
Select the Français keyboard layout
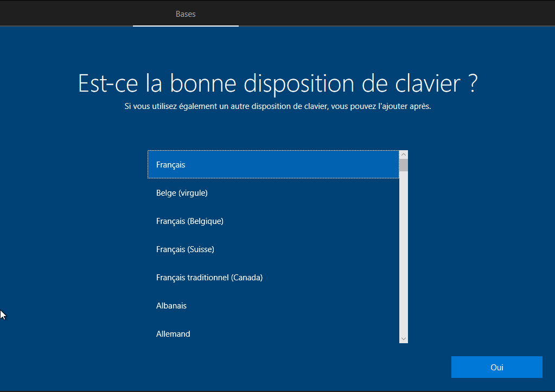[x=273, y=164]
